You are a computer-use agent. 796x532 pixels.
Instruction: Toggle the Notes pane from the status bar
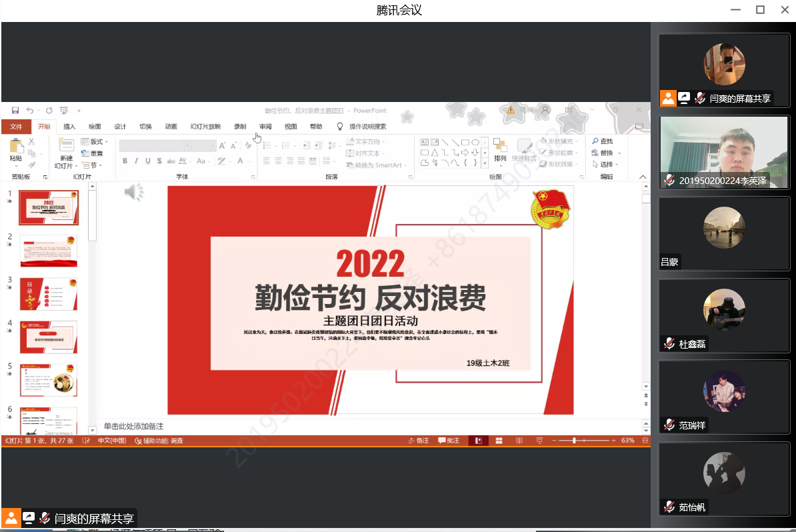[x=419, y=441]
